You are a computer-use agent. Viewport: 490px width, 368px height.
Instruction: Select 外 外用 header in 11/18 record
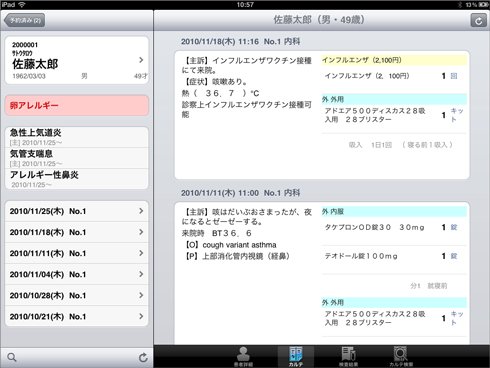click(x=394, y=99)
